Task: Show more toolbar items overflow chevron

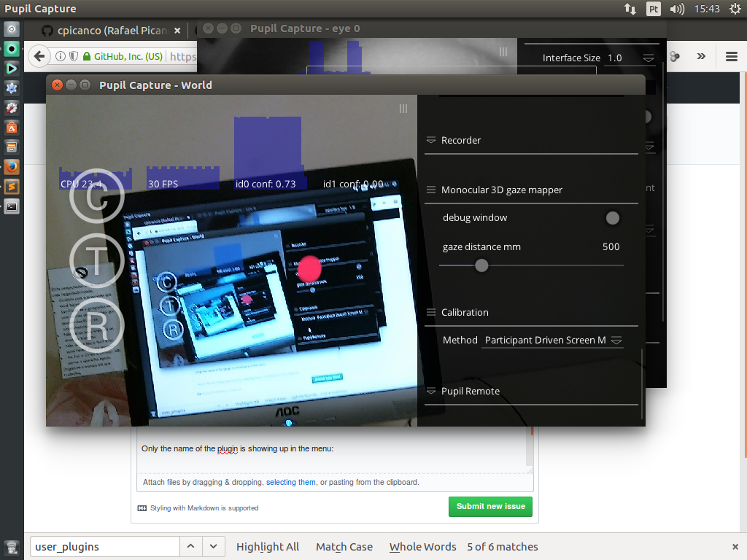Action: point(701,56)
